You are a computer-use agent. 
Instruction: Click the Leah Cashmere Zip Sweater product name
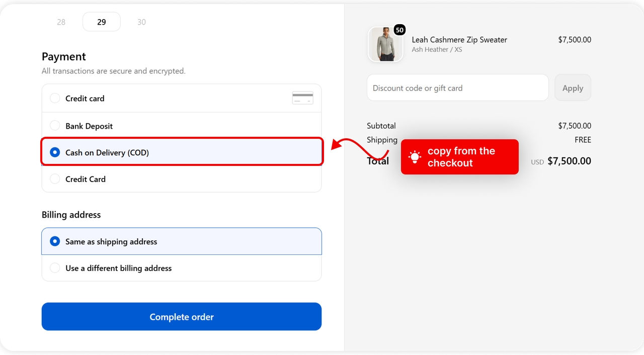pyautogui.click(x=459, y=40)
